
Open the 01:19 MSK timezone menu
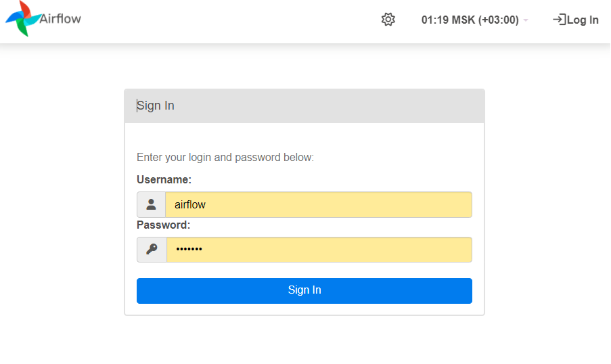pyautogui.click(x=470, y=20)
